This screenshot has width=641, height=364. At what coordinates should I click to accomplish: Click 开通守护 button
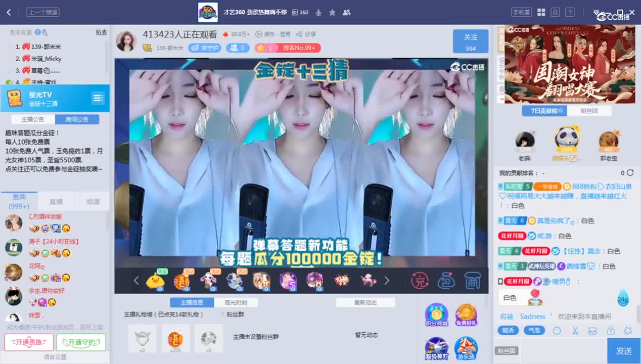(81, 342)
